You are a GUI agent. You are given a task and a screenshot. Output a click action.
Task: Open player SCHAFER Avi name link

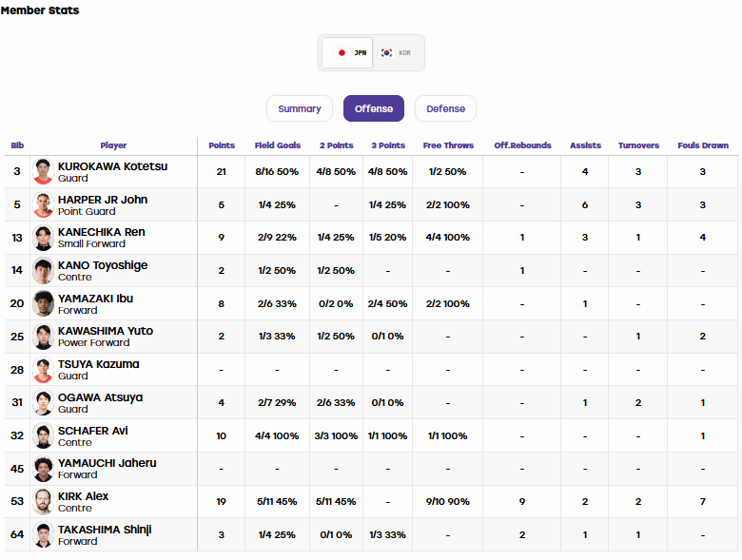point(93,431)
